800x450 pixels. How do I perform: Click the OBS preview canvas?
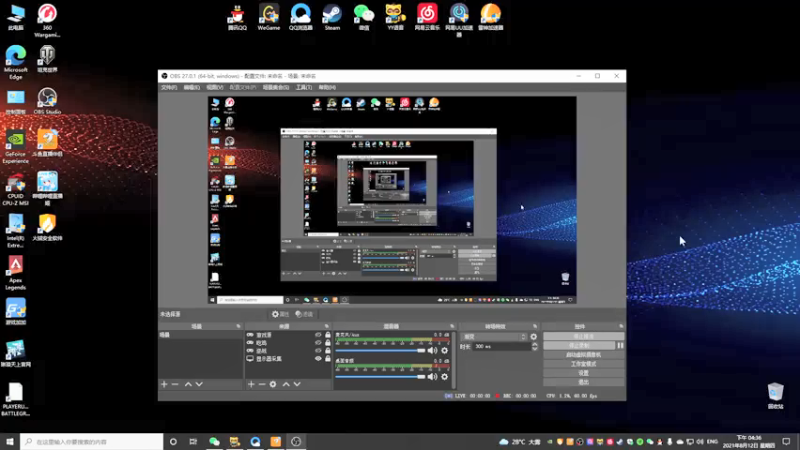392,200
